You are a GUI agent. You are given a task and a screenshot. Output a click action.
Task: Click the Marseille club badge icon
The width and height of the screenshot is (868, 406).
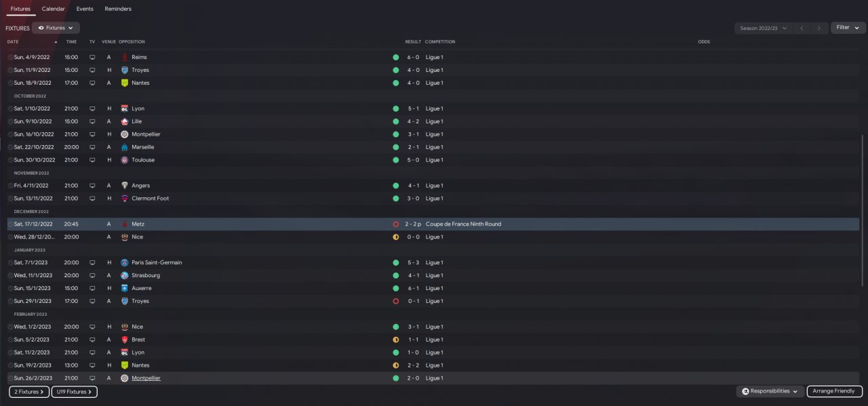coord(125,147)
